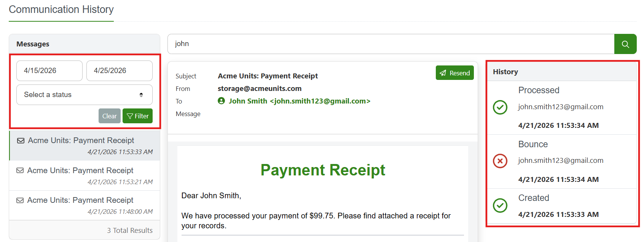The image size is (644, 242).
Task: Select message dated 4/21/2026 11:48:00 AM
Action: (84, 205)
